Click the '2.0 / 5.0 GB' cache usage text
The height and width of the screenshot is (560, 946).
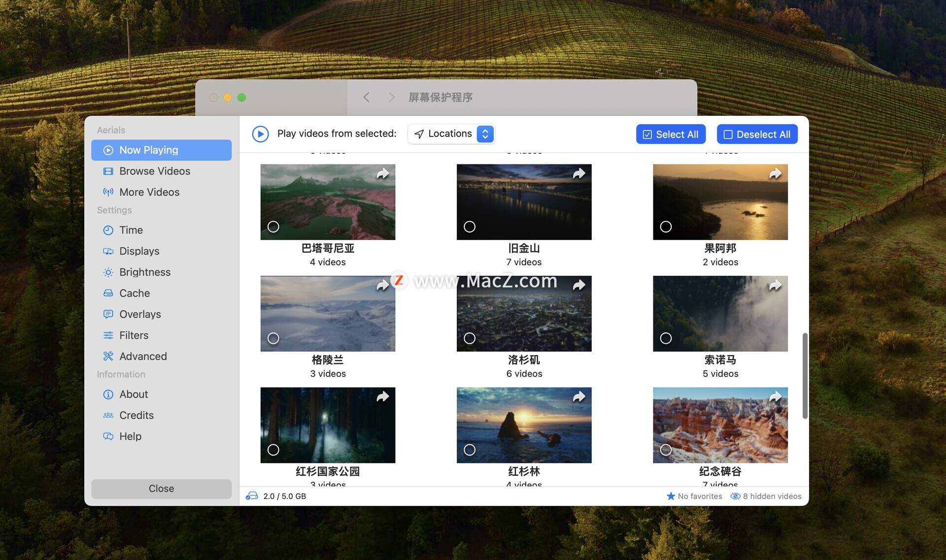284,496
